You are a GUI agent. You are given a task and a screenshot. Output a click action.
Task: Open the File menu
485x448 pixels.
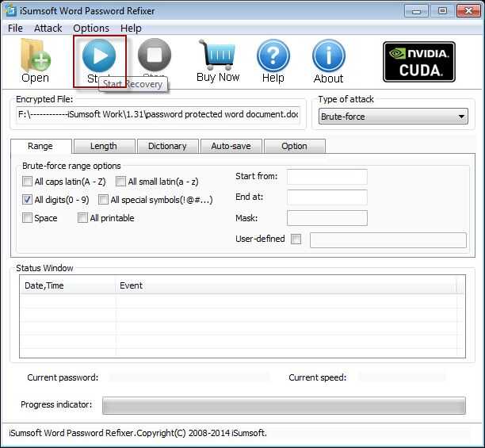pos(15,29)
